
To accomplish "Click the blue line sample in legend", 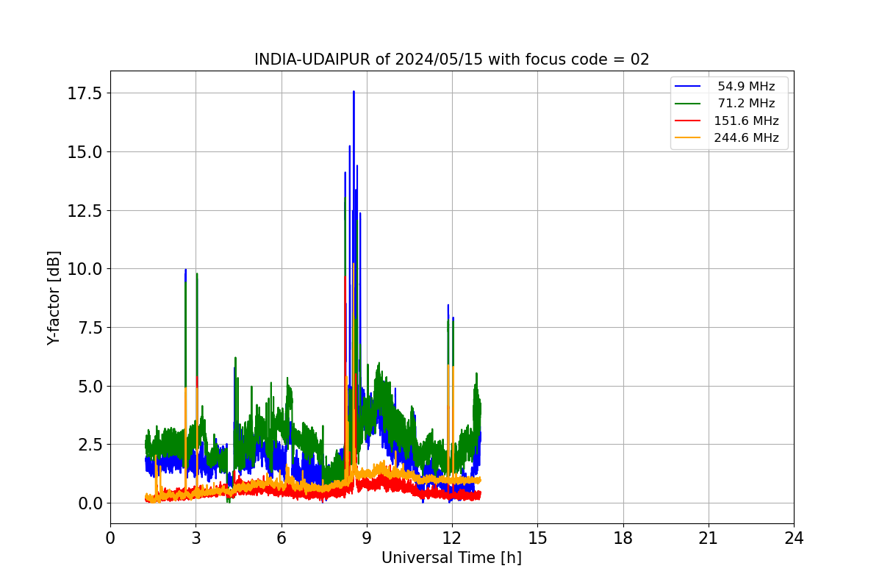I will click(x=688, y=86).
